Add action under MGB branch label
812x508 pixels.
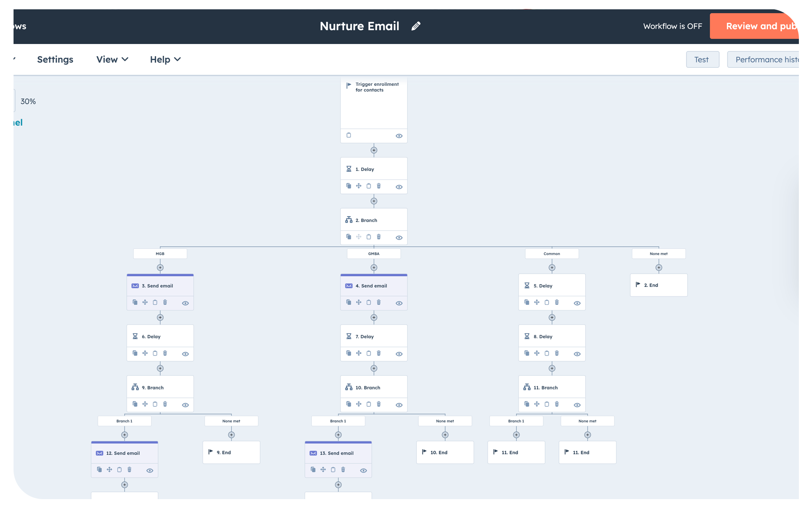(160, 268)
